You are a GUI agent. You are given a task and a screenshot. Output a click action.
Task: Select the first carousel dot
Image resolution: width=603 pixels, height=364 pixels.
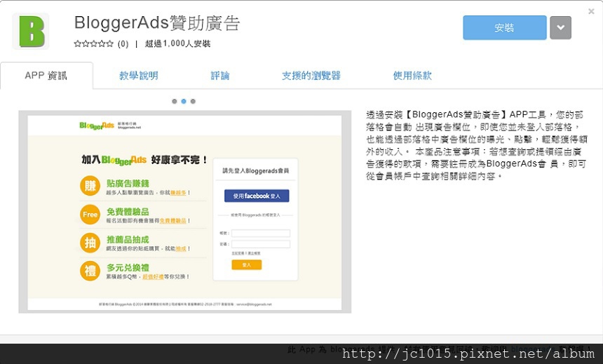click(x=175, y=101)
